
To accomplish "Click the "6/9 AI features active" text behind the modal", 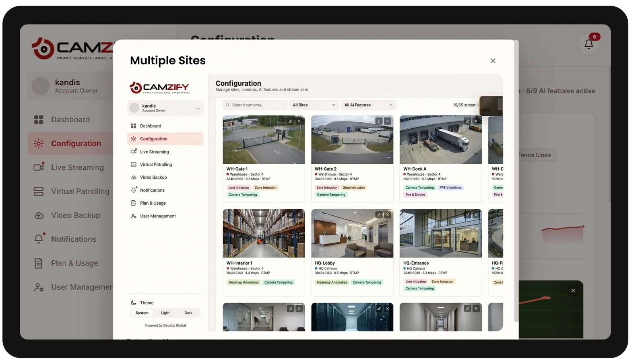I will click(561, 91).
